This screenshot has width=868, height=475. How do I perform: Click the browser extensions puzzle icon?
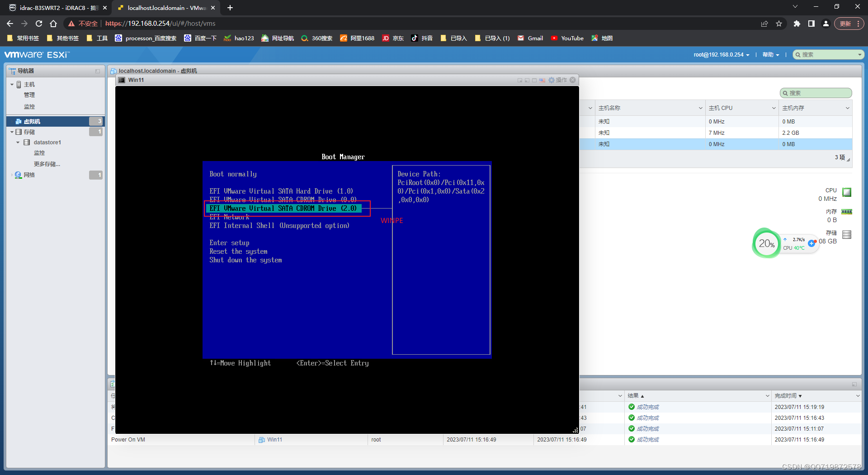click(x=797, y=24)
